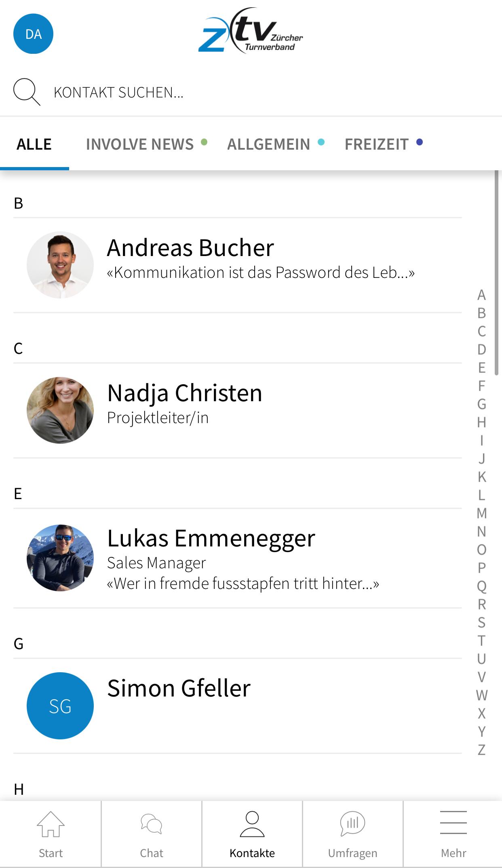Open Simon Gfeller's SG avatar

click(60, 706)
